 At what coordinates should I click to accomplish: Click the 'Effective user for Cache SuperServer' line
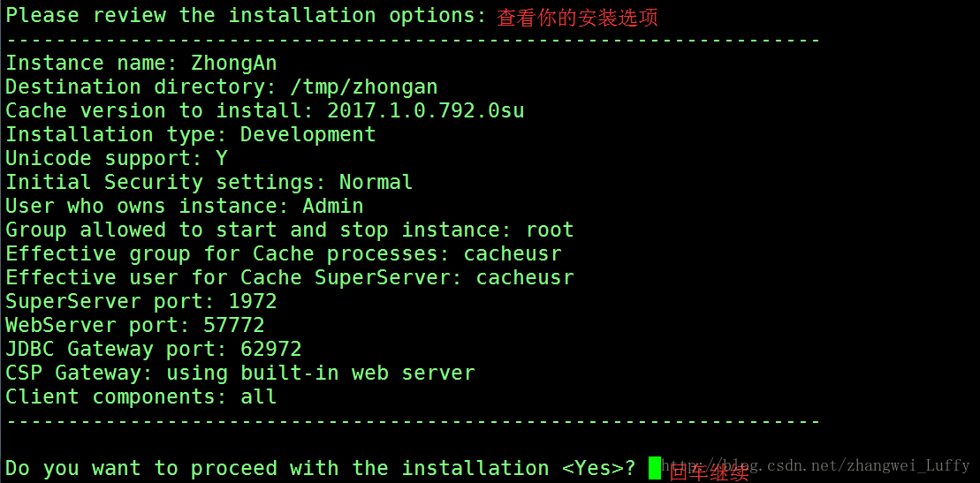point(290,278)
